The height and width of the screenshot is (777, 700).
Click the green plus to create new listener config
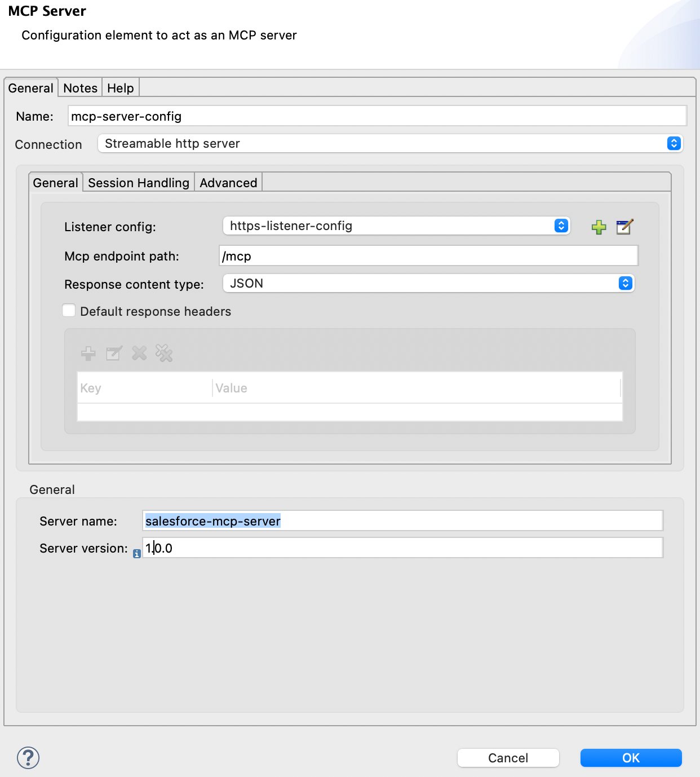[x=599, y=227]
